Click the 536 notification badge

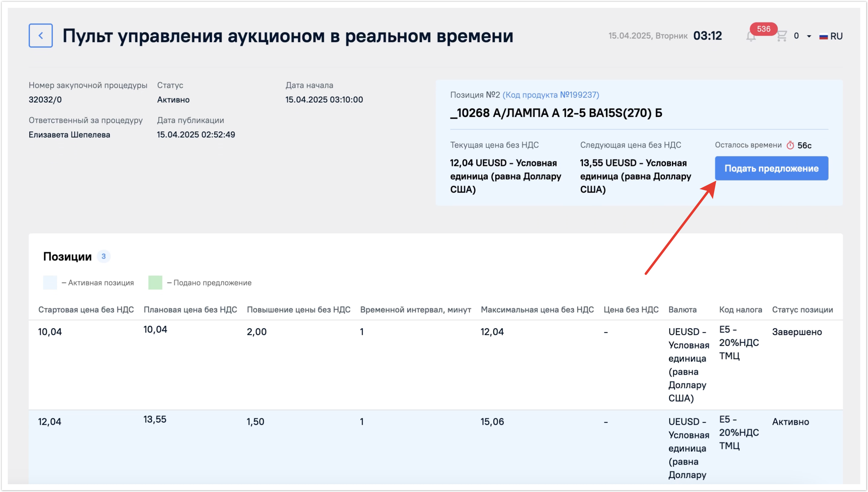pyautogui.click(x=763, y=29)
